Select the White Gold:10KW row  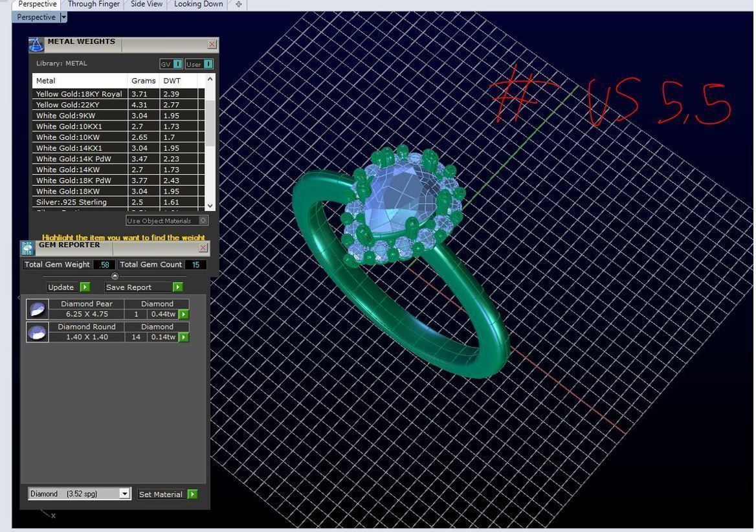click(118, 137)
